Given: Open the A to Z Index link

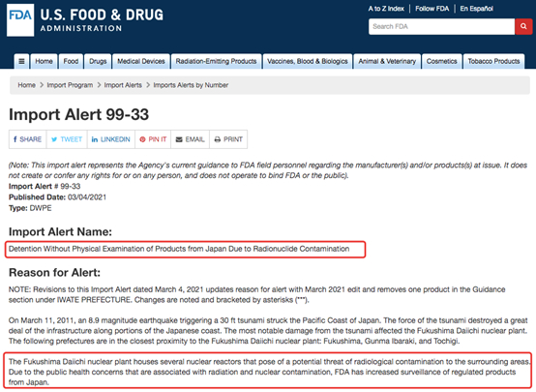Looking at the screenshot, I should [386, 9].
